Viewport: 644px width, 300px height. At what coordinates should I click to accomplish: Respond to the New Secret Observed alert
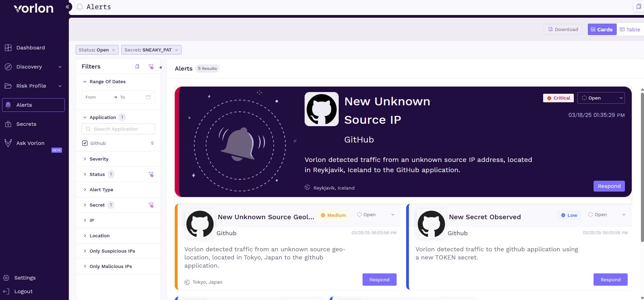click(x=611, y=280)
